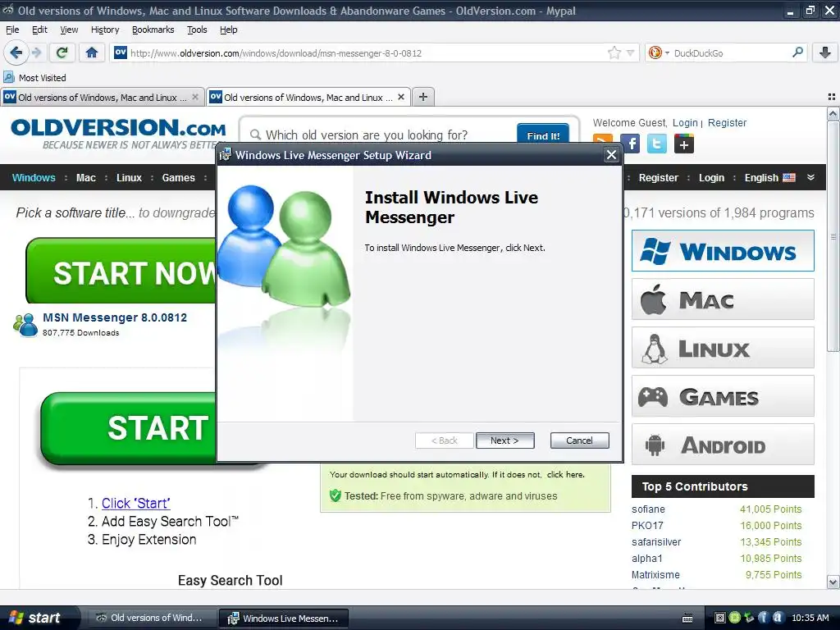Click the plus share icon in the header
This screenshot has height=630, width=840.
click(x=683, y=144)
